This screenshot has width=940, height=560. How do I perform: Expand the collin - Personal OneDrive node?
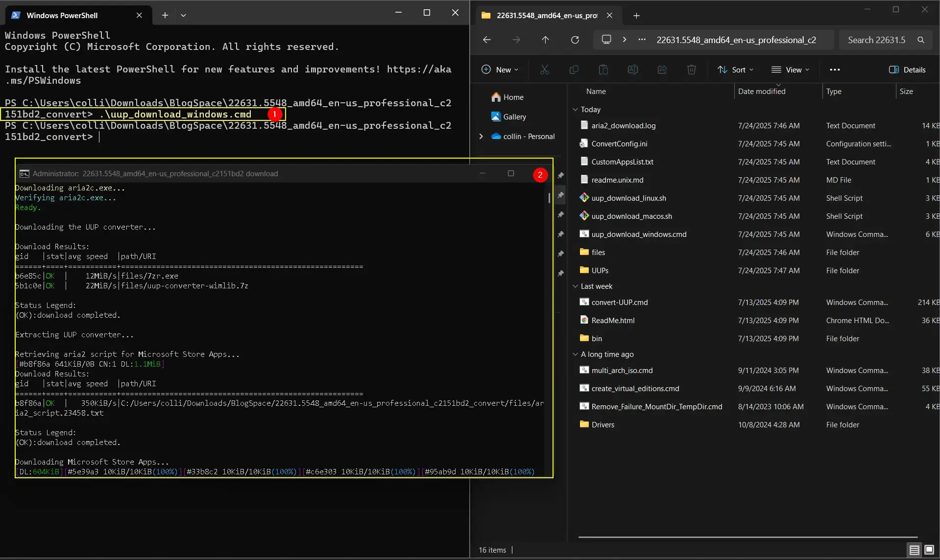481,136
